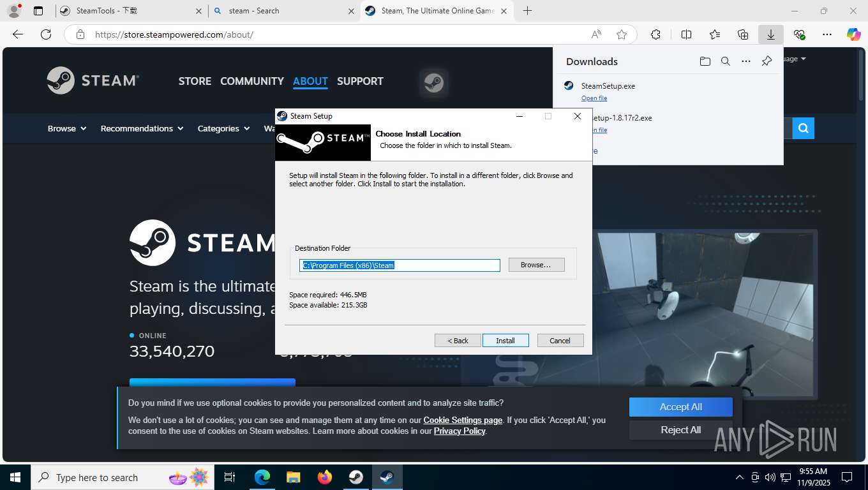Click the Destination Folder path field
The width and height of the screenshot is (868, 490).
(x=400, y=265)
